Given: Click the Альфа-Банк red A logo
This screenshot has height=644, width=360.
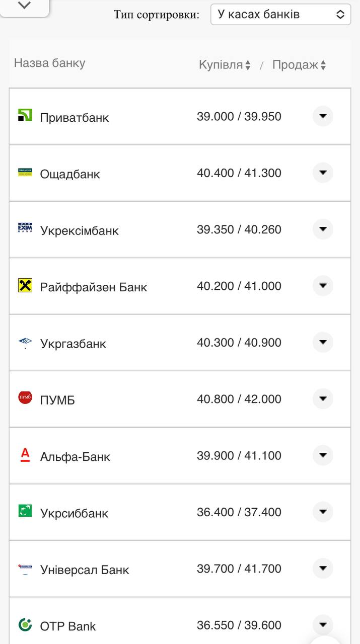Looking at the screenshot, I should coord(25,455).
